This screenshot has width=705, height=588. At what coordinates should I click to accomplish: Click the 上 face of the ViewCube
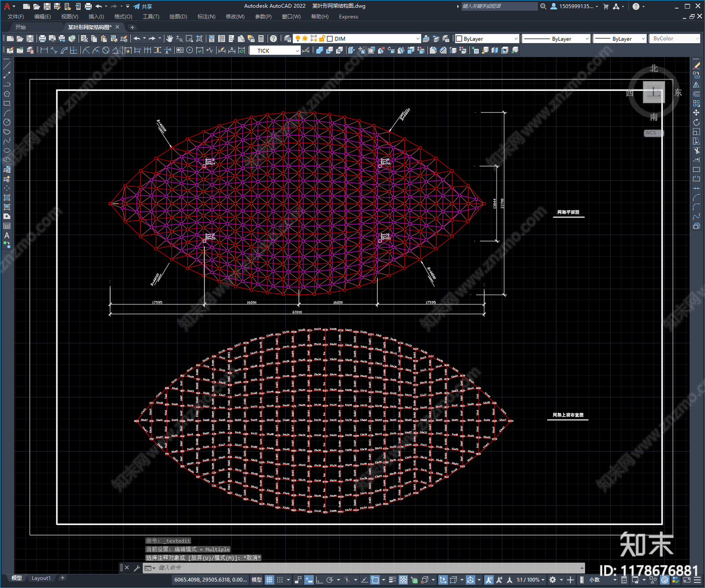pyautogui.click(x=654, y=93)
